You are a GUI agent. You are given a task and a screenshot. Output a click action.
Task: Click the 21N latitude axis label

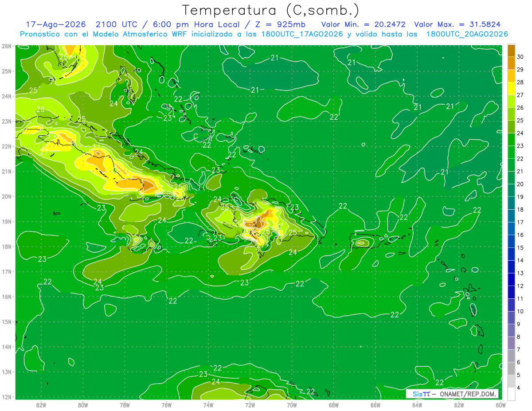[6, 171]
